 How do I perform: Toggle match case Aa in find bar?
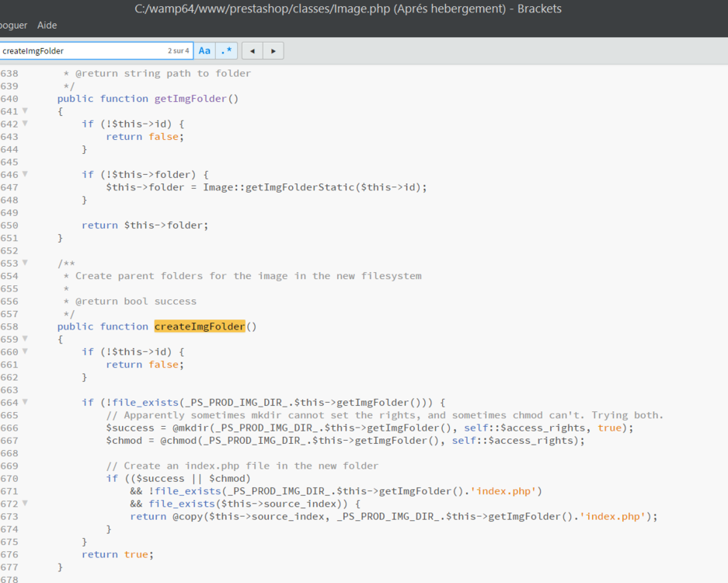pyautogui.click(x=204, y=51)
